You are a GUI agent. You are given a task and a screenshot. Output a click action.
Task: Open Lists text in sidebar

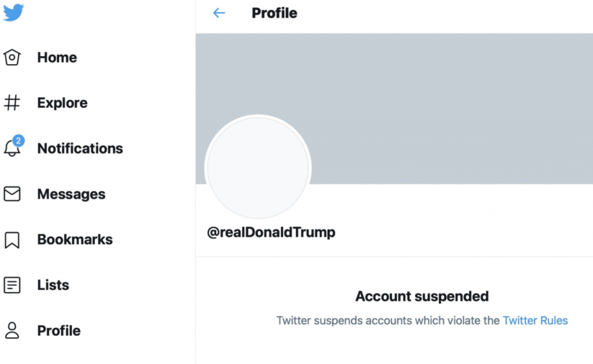(53, 285)
